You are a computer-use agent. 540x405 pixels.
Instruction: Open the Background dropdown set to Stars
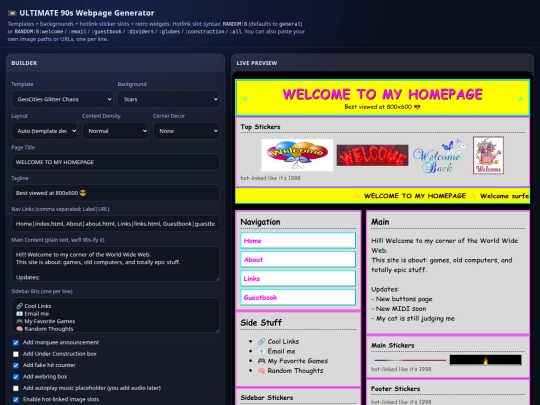tap(168, 99)
